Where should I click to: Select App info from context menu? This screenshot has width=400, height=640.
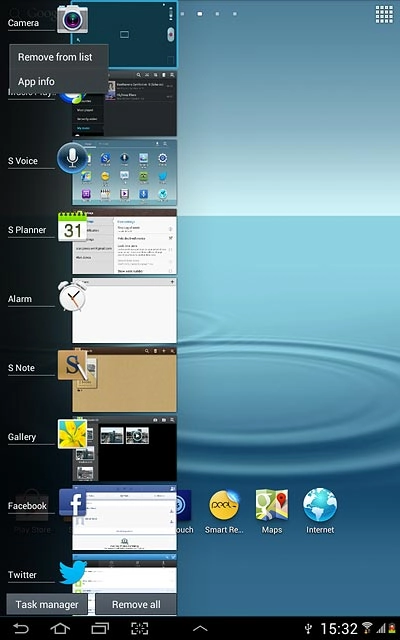pyautogui.click(x=36, y=82)
